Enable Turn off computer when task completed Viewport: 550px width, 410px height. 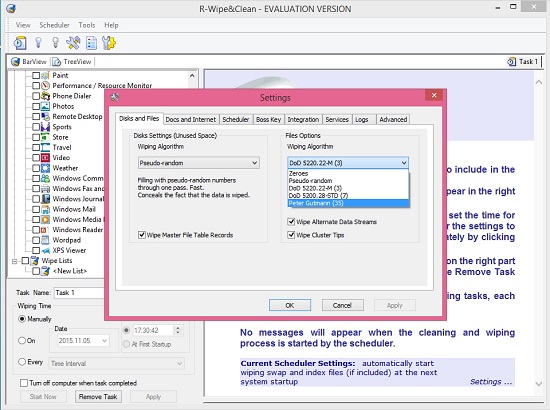coord(24,383)
